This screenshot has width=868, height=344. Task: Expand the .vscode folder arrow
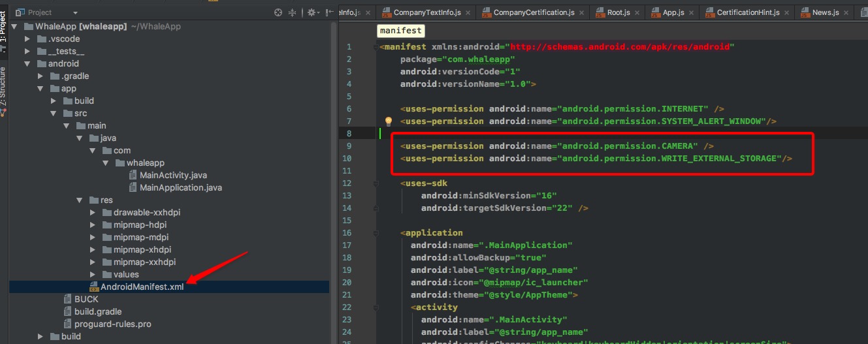27,39
